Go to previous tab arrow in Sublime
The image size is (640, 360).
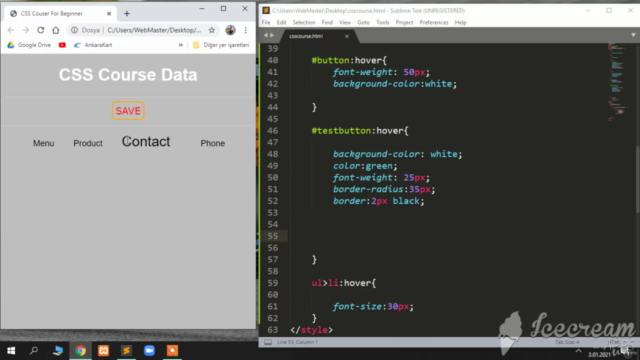click(266, 36)
